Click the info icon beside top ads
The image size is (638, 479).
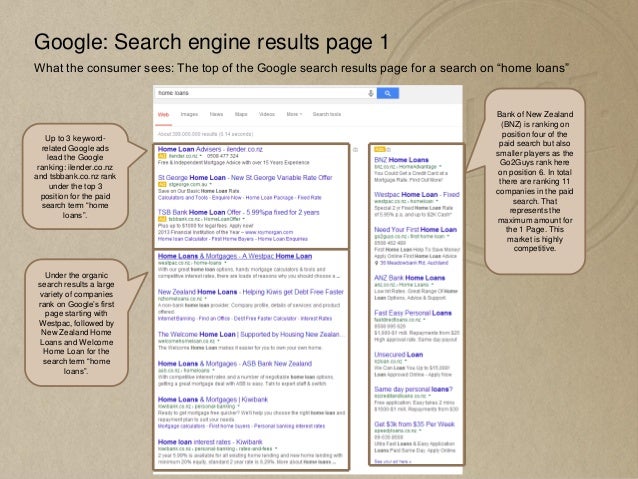click(x=355, y=150)
